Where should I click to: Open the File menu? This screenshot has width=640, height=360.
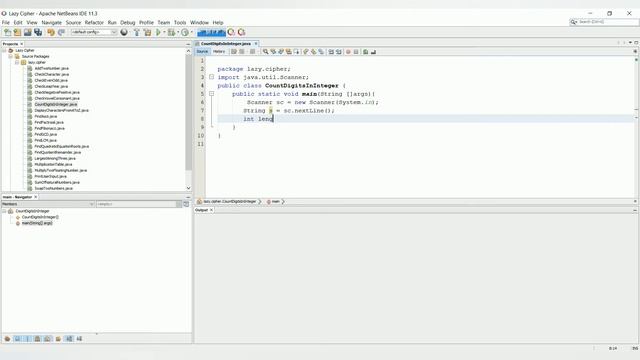pos(6,22)
